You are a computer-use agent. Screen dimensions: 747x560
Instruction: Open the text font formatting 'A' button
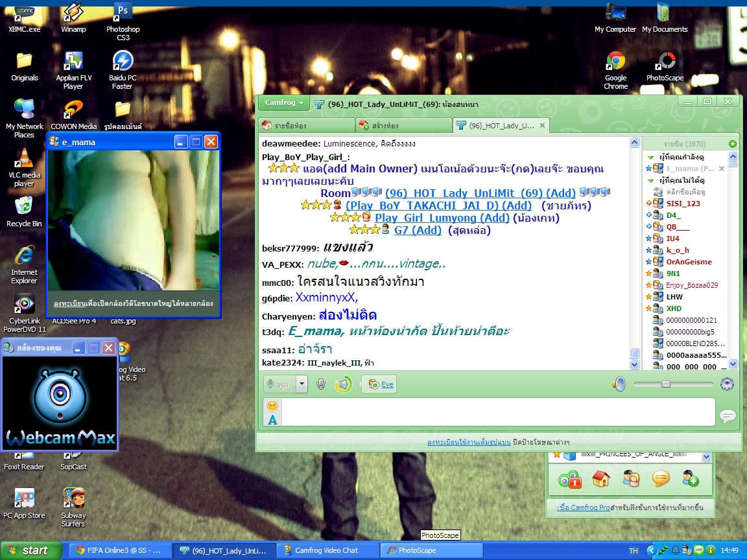(272, 419)
